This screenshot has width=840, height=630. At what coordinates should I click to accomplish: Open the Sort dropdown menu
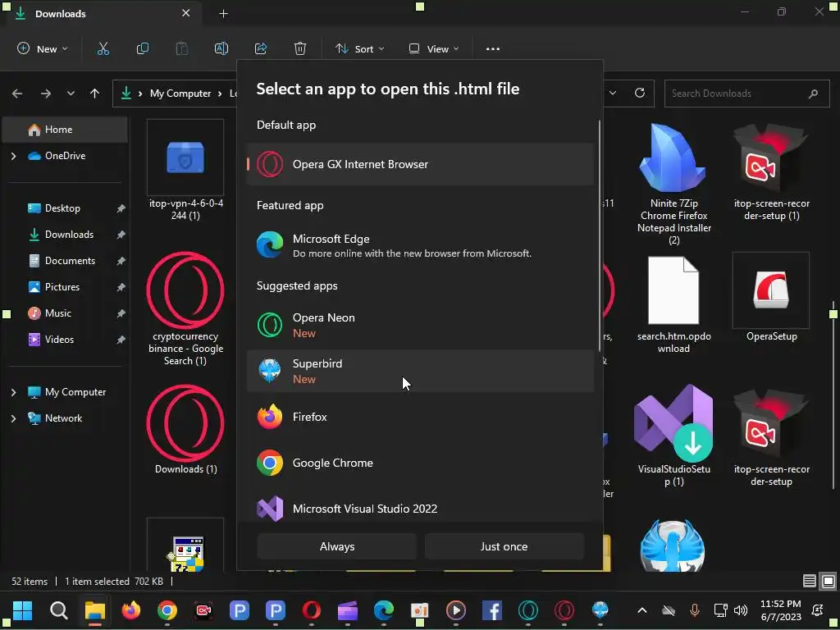click(359, 48)
